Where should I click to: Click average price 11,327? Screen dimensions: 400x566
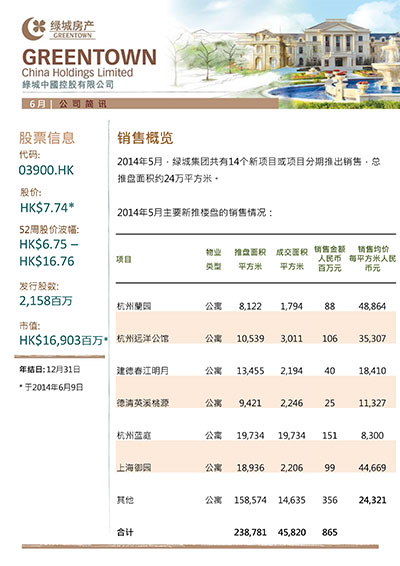372,403
